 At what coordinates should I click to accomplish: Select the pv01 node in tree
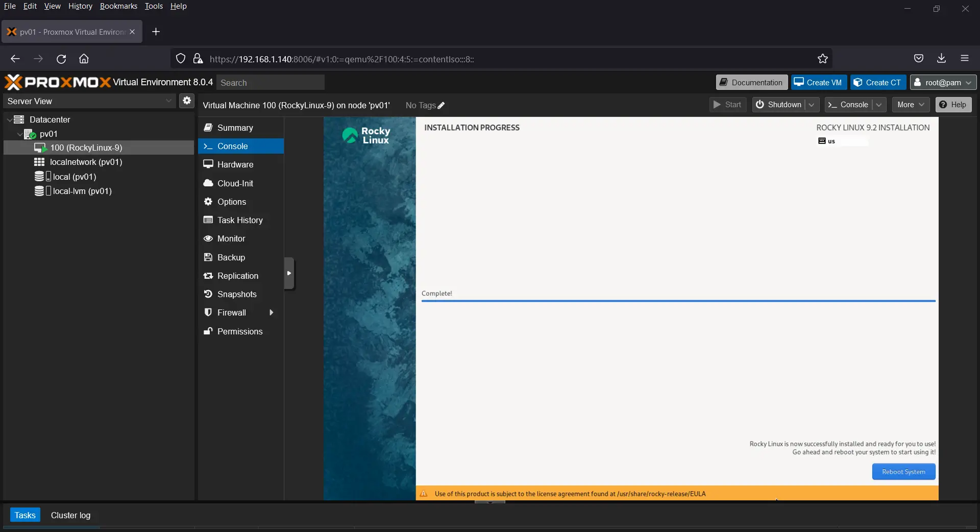[x=48, y=134]
